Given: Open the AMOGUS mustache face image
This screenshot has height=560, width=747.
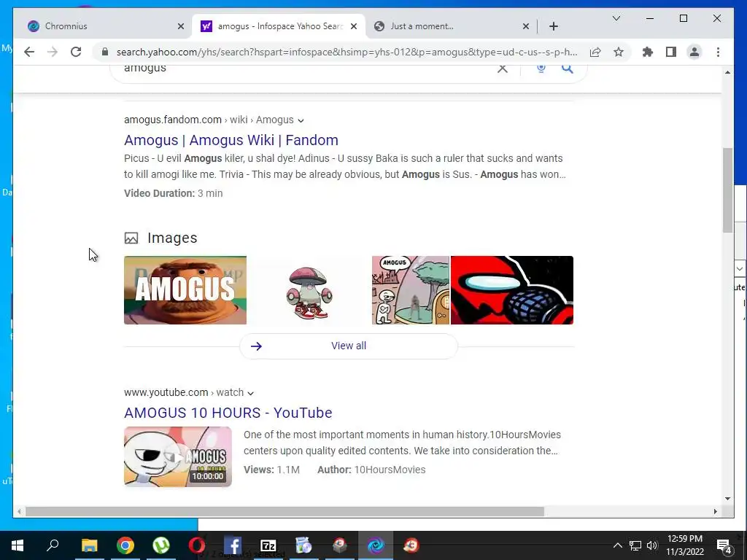Looking at the screenshot, I should pyautogui.click(x=185, y=290).
